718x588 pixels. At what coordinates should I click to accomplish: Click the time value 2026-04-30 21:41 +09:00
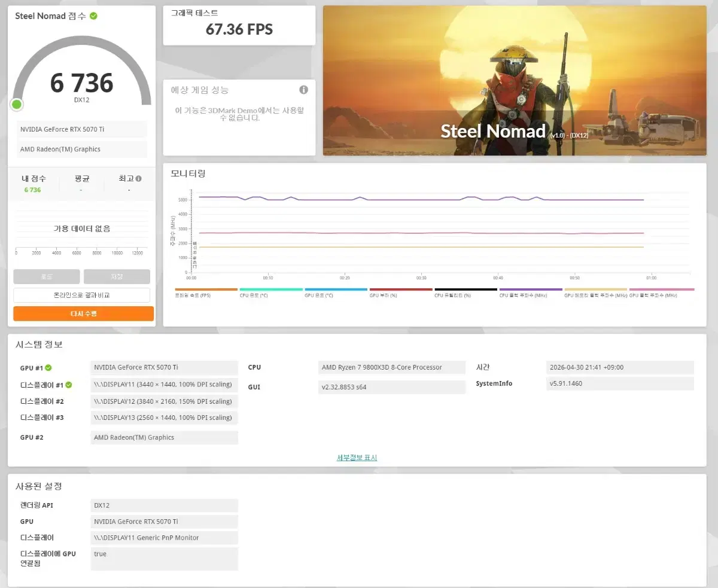620,367
